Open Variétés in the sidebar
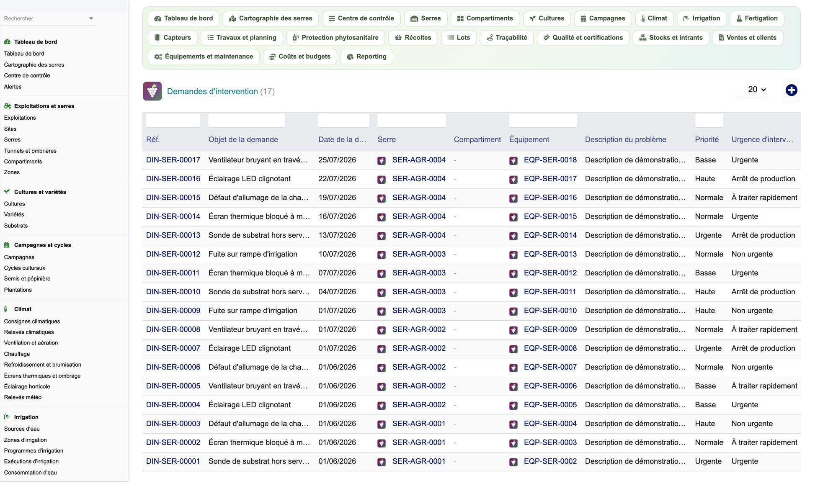The width and height of the screenshot is (815, 504). click(x=14, y=214)
